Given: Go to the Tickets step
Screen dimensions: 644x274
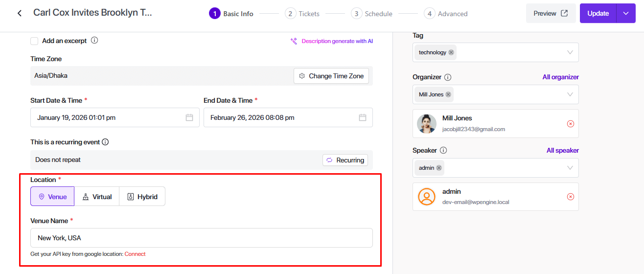Looking at the screenshot, I should click(302, 14).
